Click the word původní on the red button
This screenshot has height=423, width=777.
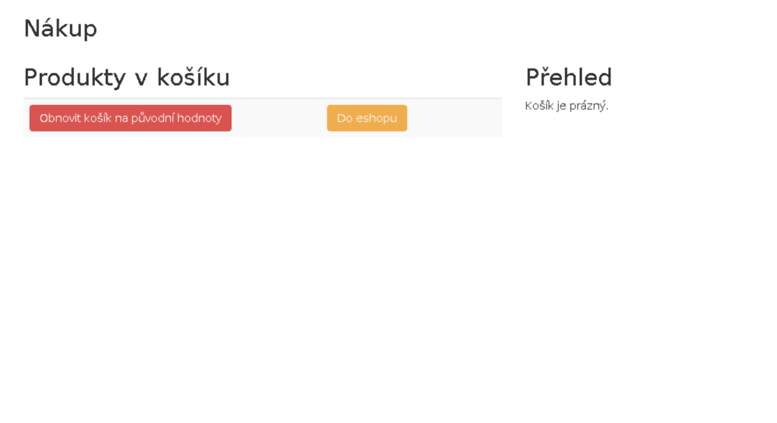pos(152,118)
